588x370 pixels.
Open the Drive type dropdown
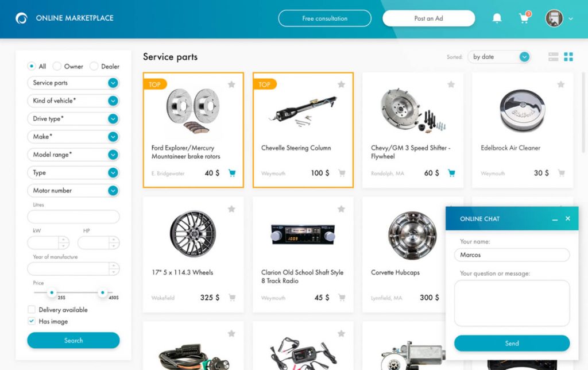coord(73,119)
